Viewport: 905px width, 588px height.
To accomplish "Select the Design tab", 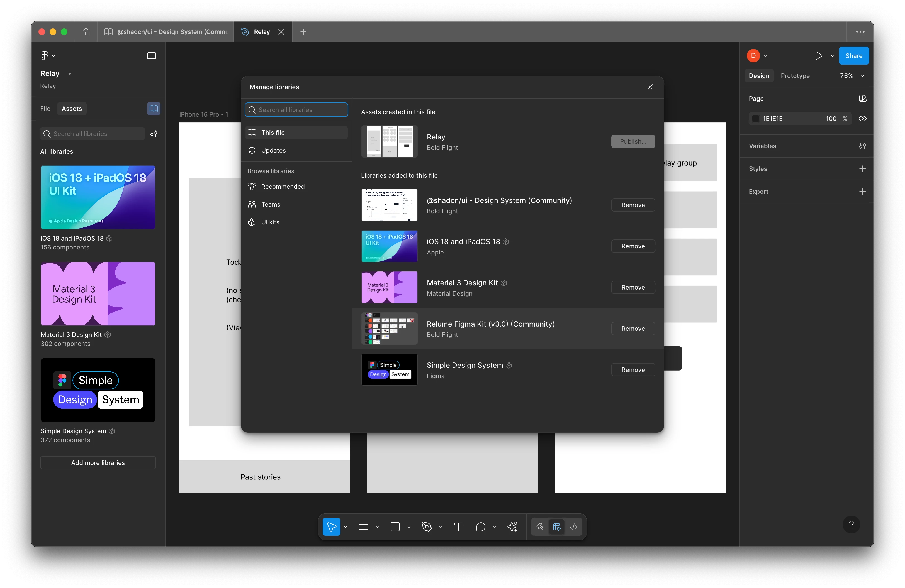I will (x=759, y=76).
